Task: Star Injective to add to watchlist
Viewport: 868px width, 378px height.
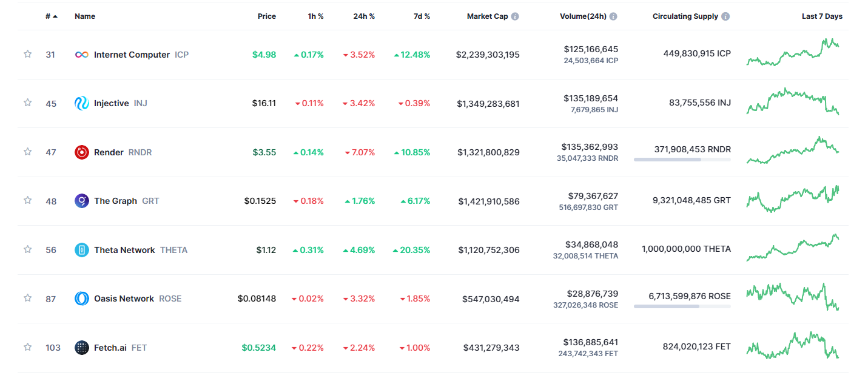Action: (x=27, y=103)
